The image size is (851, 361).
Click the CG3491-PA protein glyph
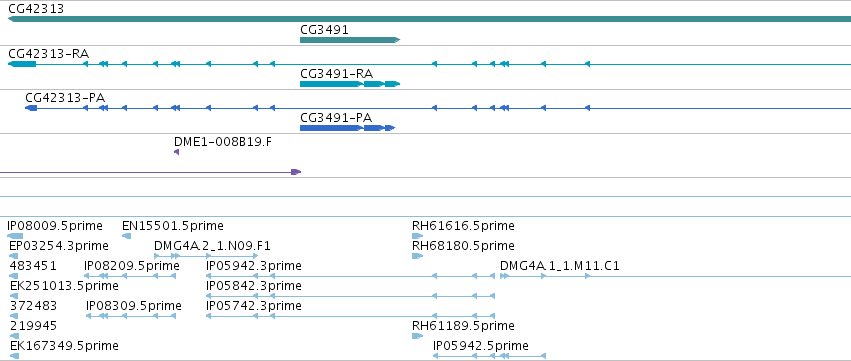coord(347,128)
